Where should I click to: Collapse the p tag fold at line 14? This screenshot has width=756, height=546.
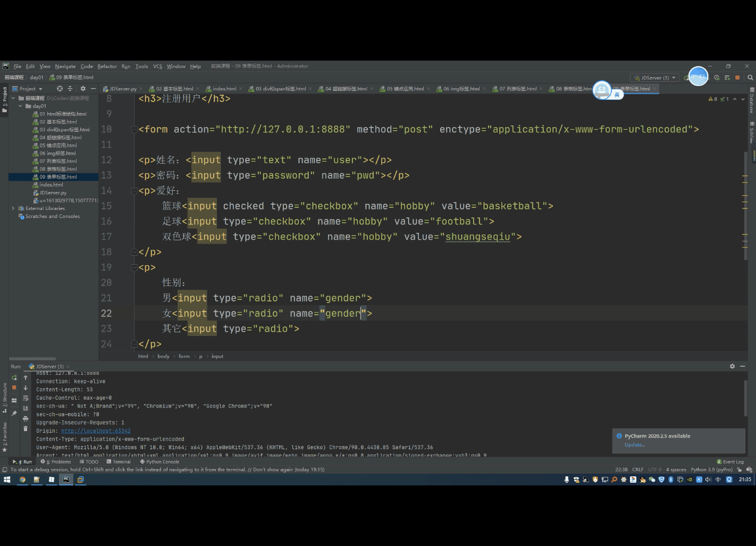(x=135, y=191)
